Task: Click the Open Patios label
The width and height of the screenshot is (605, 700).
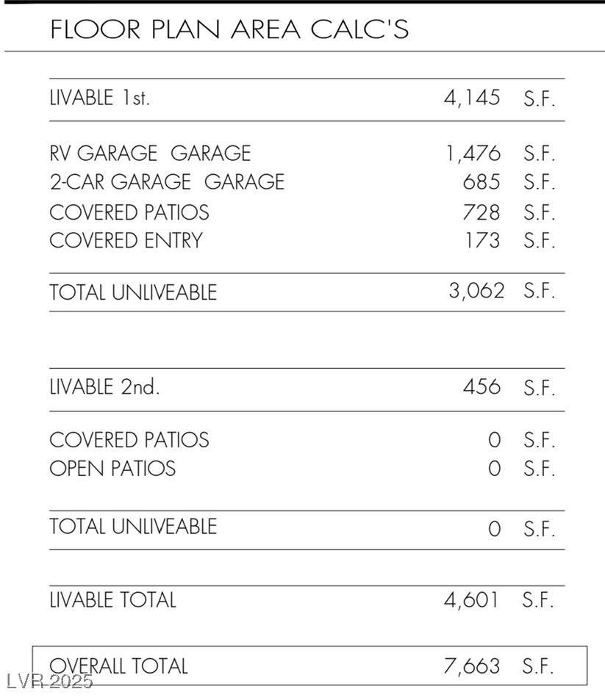Action: tap(112, 469)
